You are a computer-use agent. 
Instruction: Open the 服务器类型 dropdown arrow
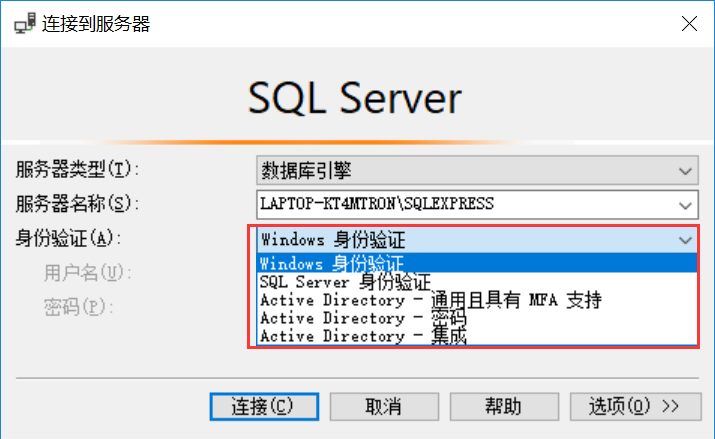[685, 171]
